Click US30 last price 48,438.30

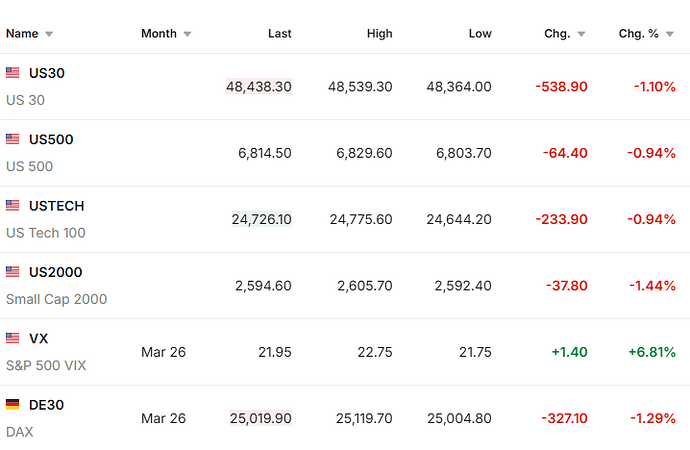point(259,87)
